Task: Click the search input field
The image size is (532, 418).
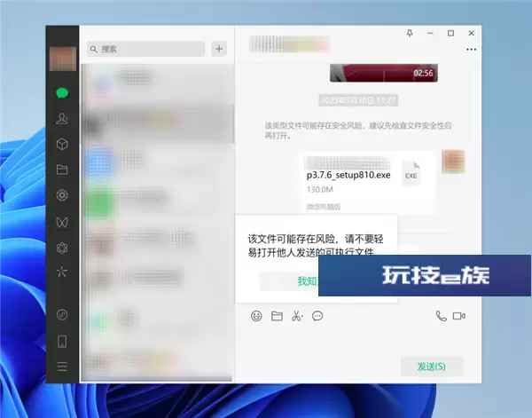Action: [146, 49]
